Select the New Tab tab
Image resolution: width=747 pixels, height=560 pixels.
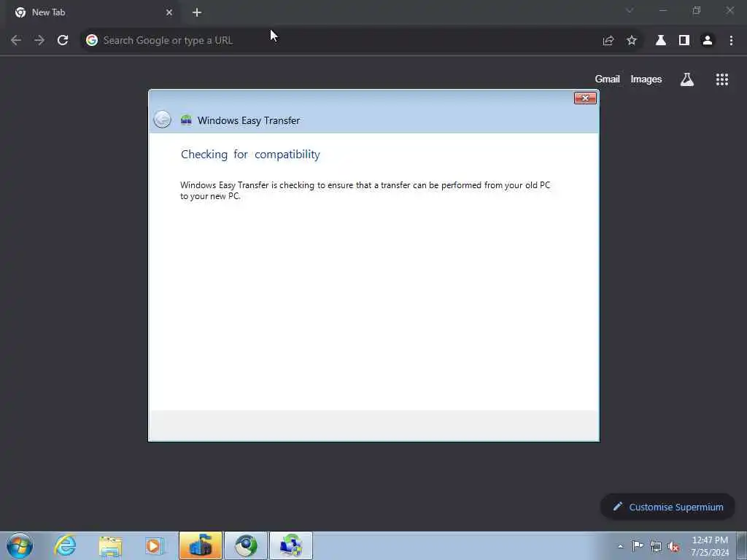click(x=94, y=13)
